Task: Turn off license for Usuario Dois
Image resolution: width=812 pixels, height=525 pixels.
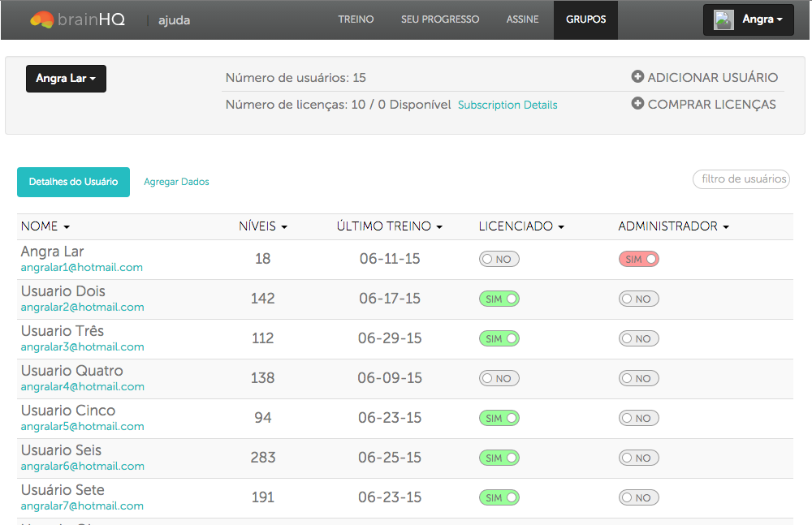Action: coord(499,299)
